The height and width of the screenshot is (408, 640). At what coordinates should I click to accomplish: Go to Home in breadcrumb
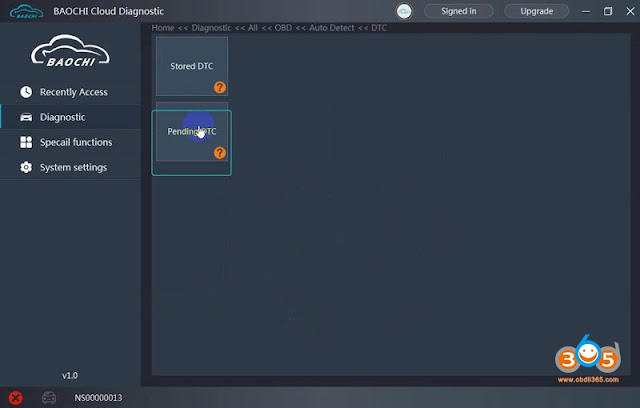[163, 28]
